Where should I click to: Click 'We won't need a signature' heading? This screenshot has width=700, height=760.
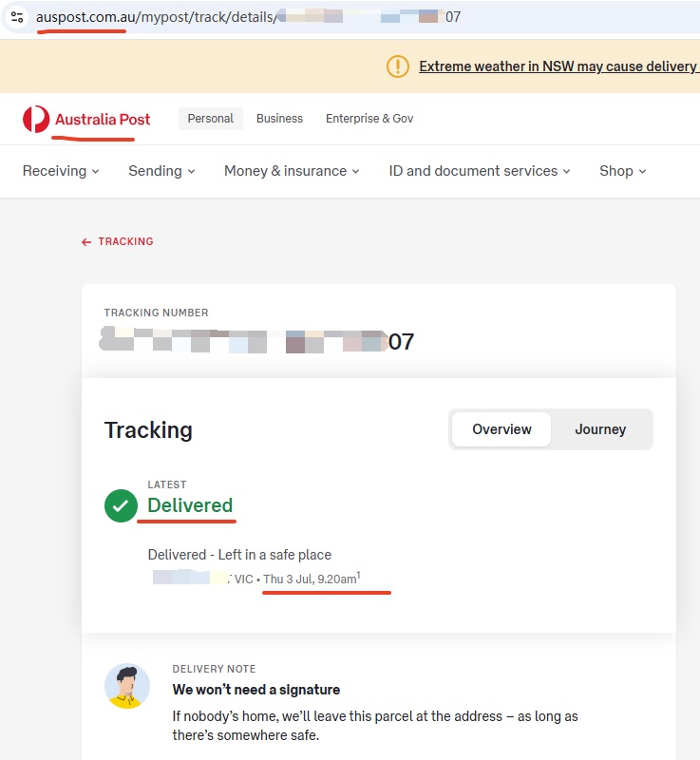pos(256,690)
